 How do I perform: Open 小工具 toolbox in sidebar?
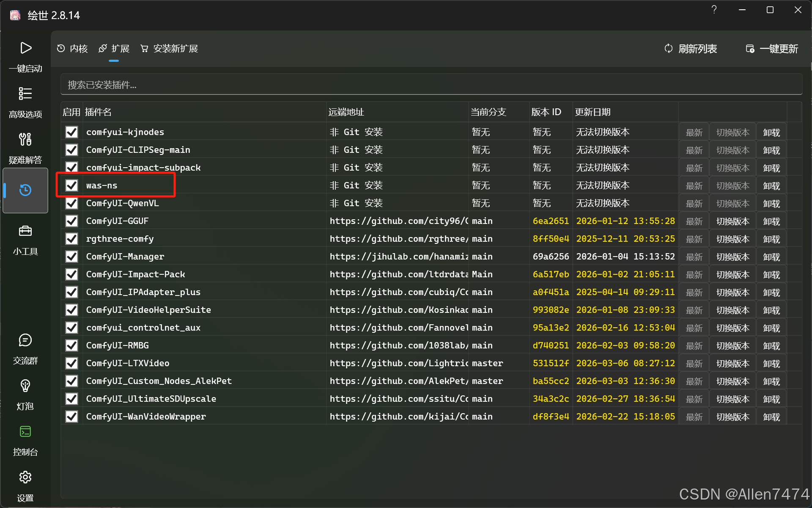[x=25, y=240]
